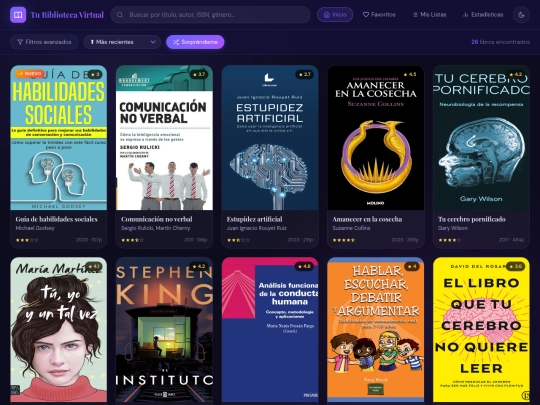Open Stephen King's El Instituto cover
Viewport: 540px width, 405px height.
point(164,330)
